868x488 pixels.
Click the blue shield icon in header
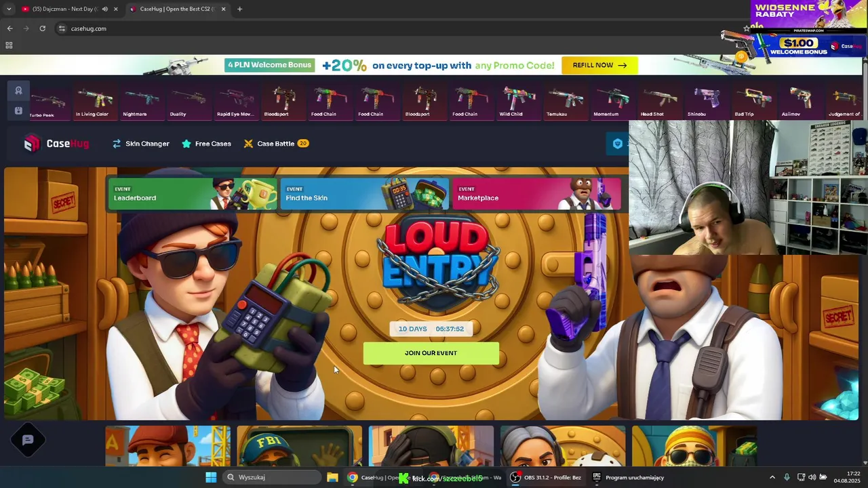(x=617, y=144)
